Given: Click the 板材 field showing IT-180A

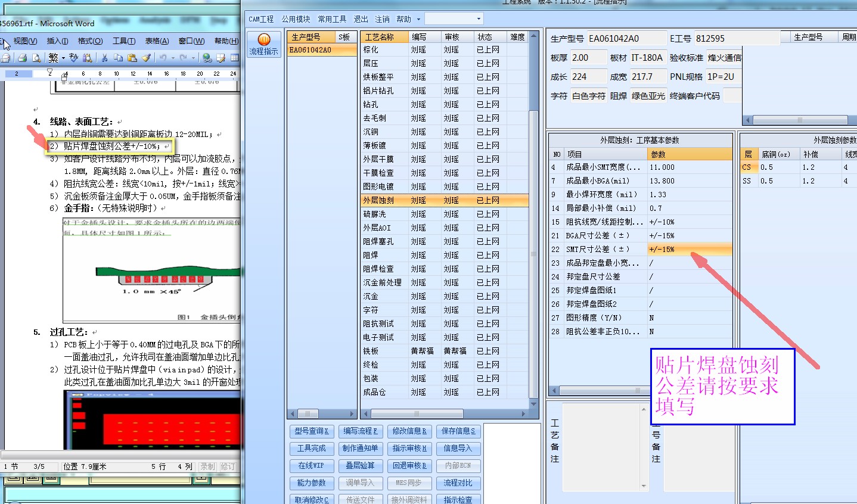Looking at the screenshot, I should pos(648,58).
